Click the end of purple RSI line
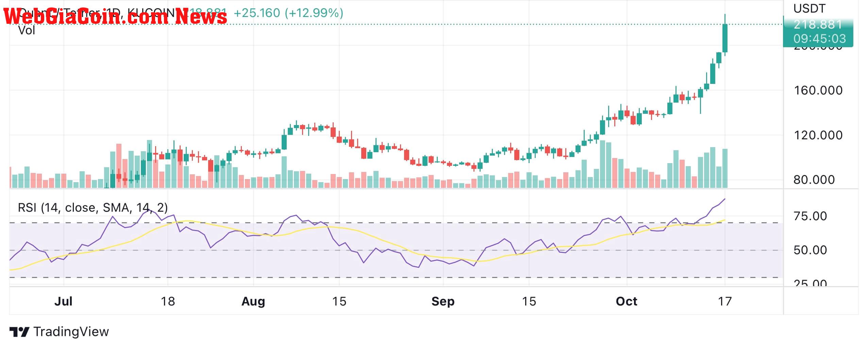Screen dimensions: 868x350 click(725, 199)
